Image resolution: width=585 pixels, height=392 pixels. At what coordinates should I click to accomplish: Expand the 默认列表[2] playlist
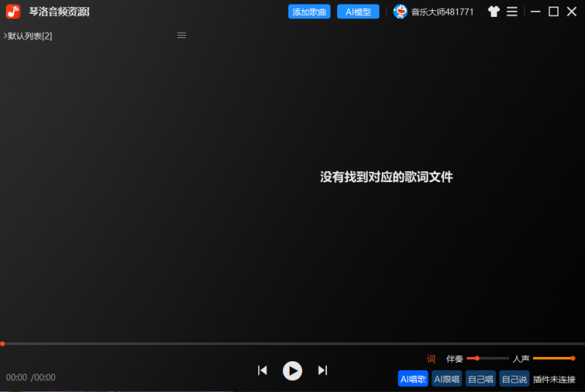(28, 36)
